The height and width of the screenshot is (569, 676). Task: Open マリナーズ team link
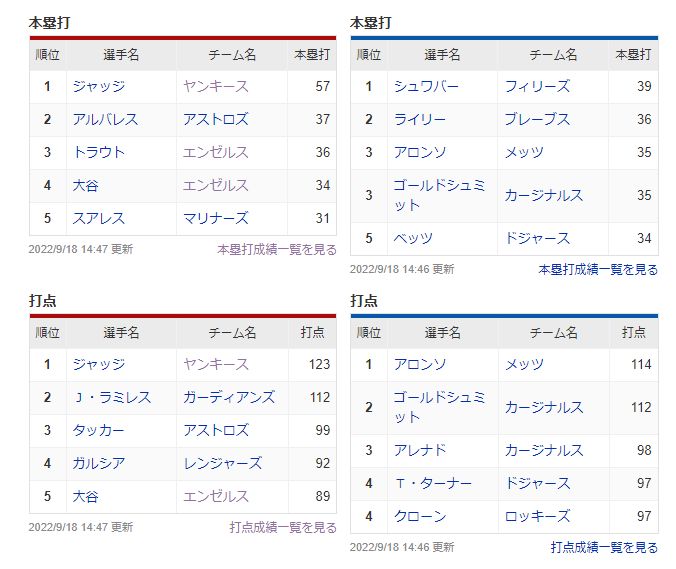[x=216, y=218]
